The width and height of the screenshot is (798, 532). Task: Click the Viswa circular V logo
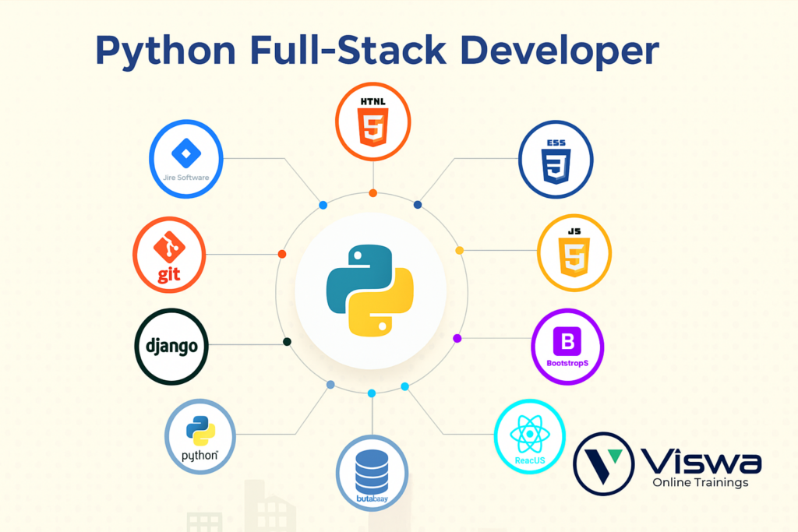pos(603,464)
